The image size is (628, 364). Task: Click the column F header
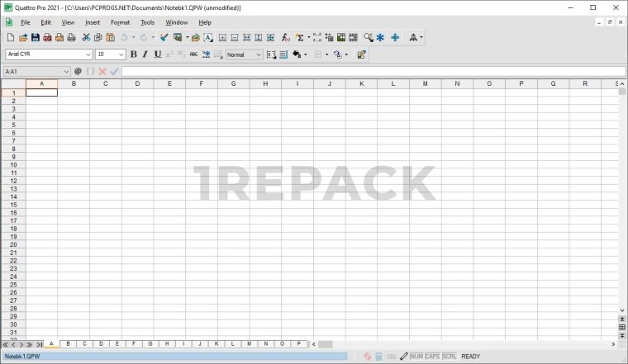click(201, 83)
